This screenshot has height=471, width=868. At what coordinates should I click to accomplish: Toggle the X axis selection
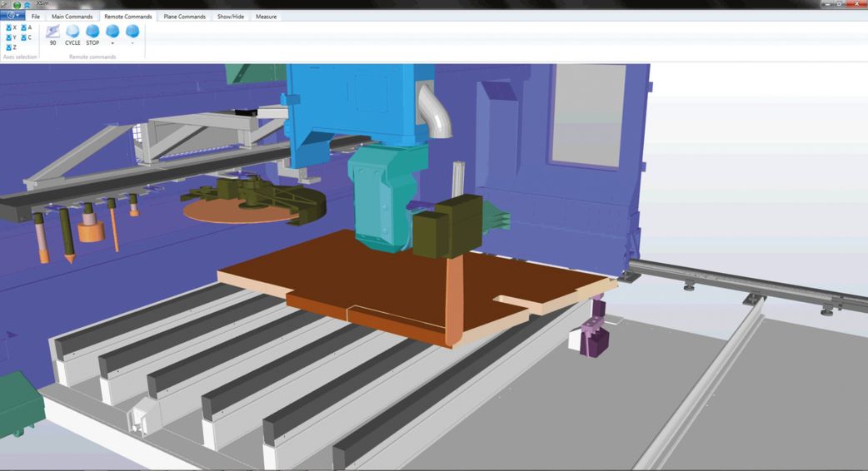point(10,27)
